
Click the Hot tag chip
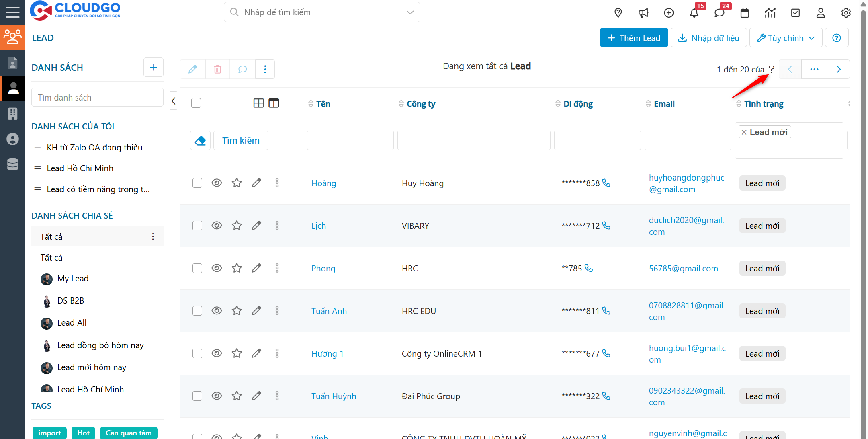point(83,433)
